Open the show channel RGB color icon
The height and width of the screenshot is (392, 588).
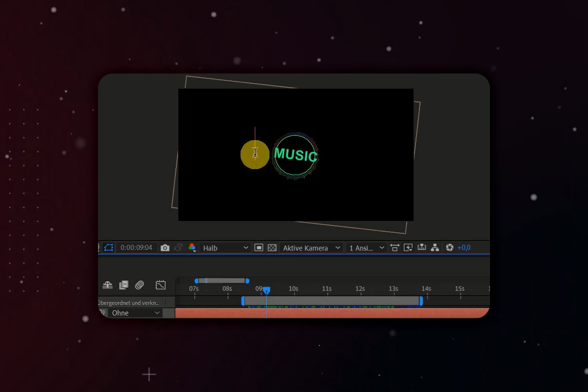192,248
